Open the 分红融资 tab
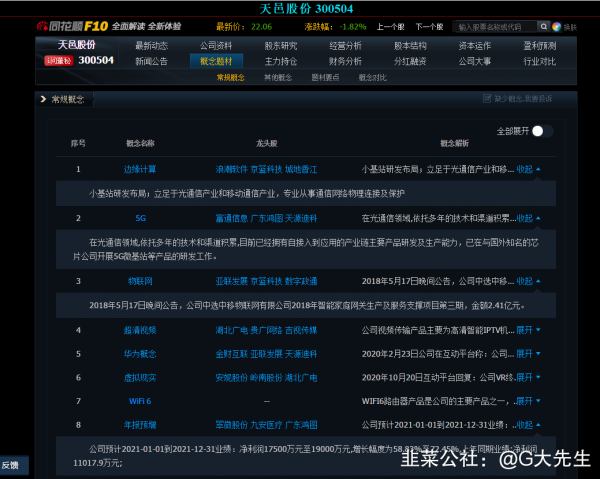Screen dimensions: 600x479 410,61
